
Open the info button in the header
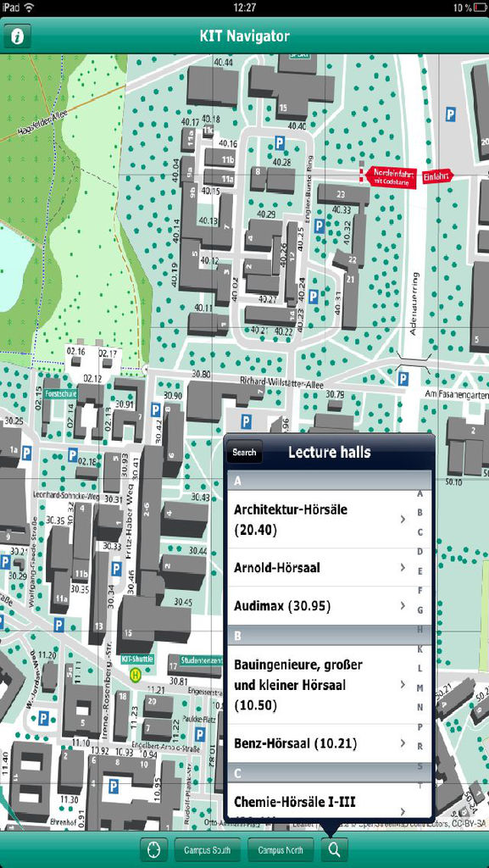17,36
